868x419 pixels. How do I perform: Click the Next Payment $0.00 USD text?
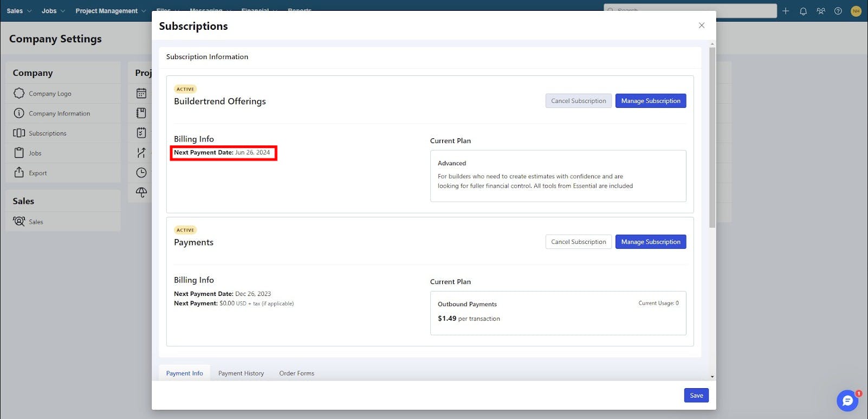tap(234, 304)
